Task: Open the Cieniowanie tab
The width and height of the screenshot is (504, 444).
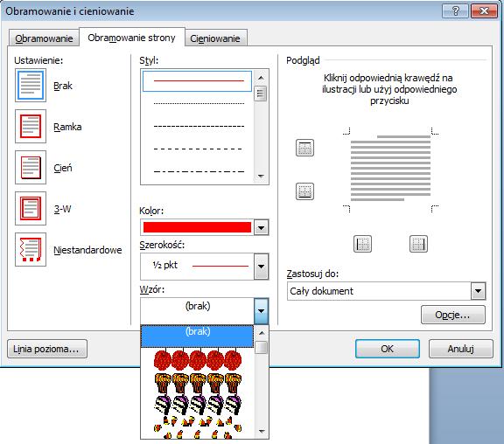Action: (215, 38)
